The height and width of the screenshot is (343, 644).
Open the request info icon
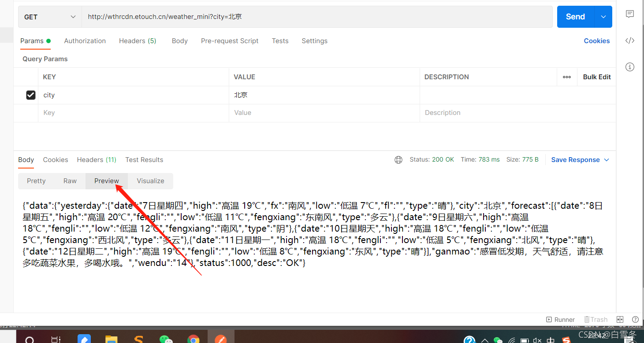tap(630, 67)
